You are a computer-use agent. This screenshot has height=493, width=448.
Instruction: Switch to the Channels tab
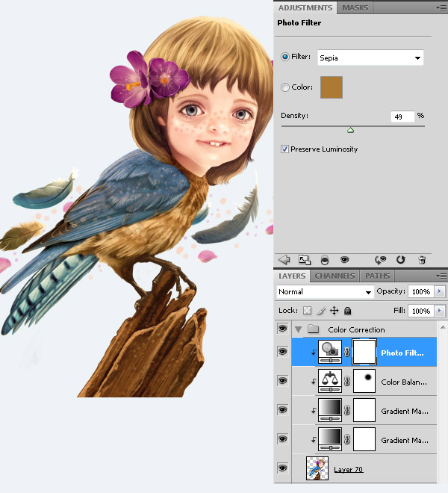pos(335,276)
